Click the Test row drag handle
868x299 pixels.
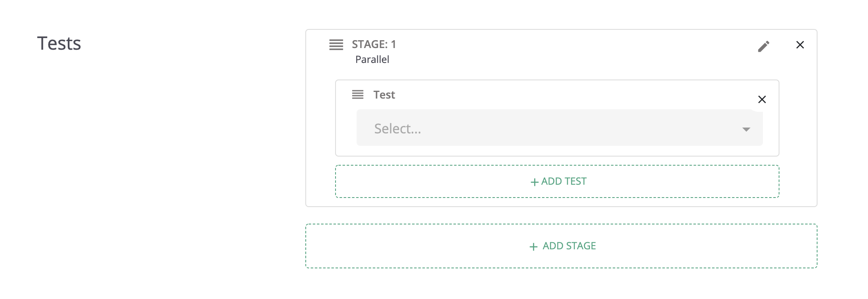(x=357, y=95)
